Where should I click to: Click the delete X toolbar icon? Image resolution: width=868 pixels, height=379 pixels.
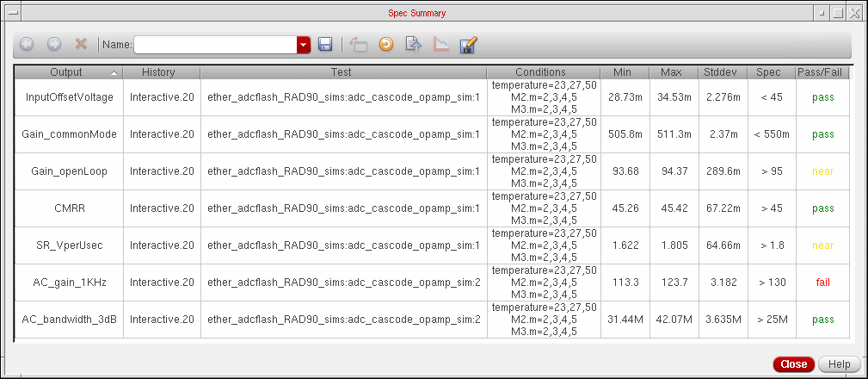point(82,44)
